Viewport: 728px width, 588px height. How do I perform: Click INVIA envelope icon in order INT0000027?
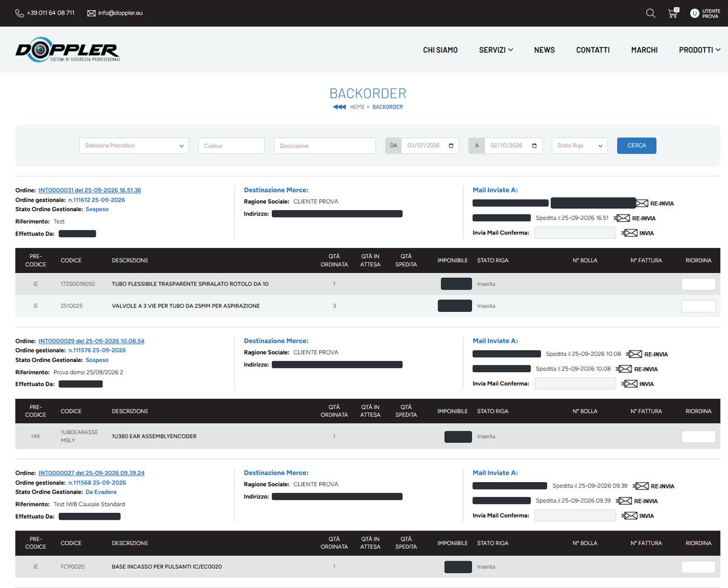[630, 516]
